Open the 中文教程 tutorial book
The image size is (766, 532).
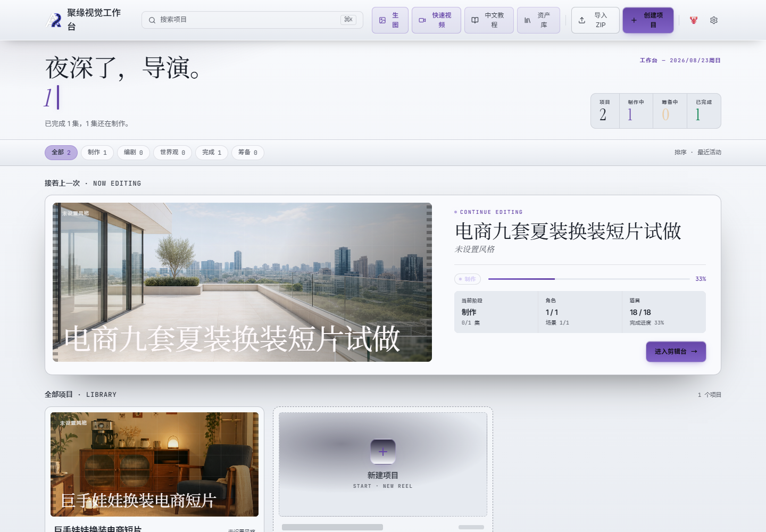tap(489, 20)
